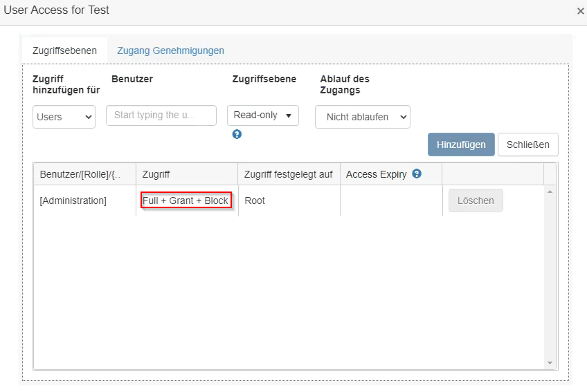This screenshot has width=587, height=392.
Task: Click the Full + Grant + Block cell
Action: [x=186, y=200]
